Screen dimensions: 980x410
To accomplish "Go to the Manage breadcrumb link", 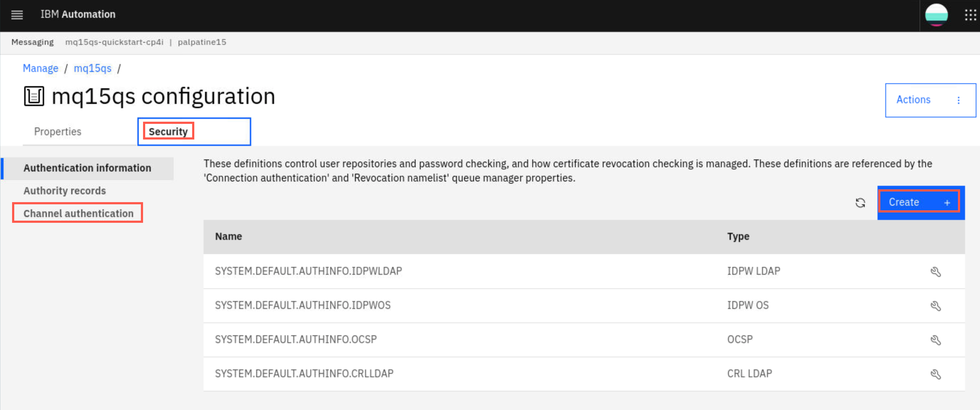I will coord(40,68).
